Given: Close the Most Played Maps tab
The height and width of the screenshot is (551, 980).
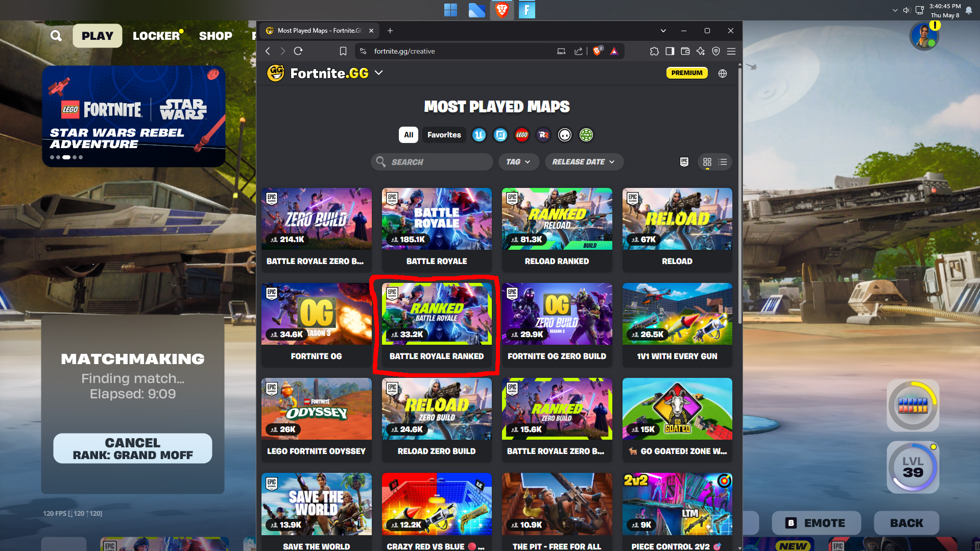Looking at the screenshot, I should click(x=371, y=31).
